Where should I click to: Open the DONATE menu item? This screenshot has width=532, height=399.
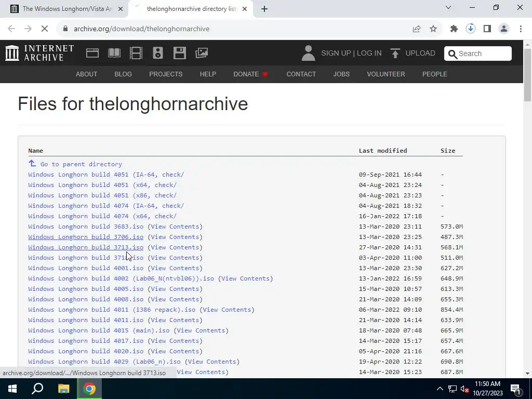pos(250,74)
